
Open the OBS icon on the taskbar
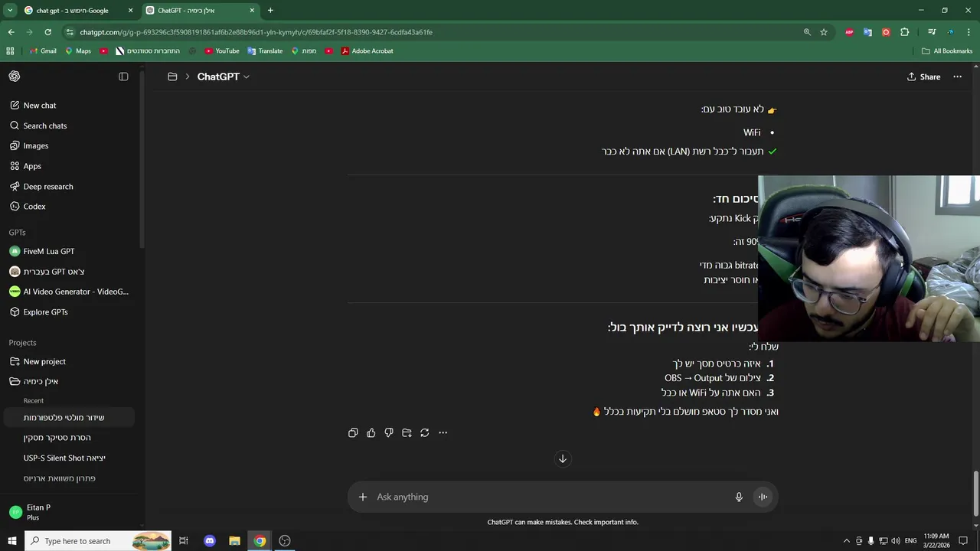tap(285, 541)
